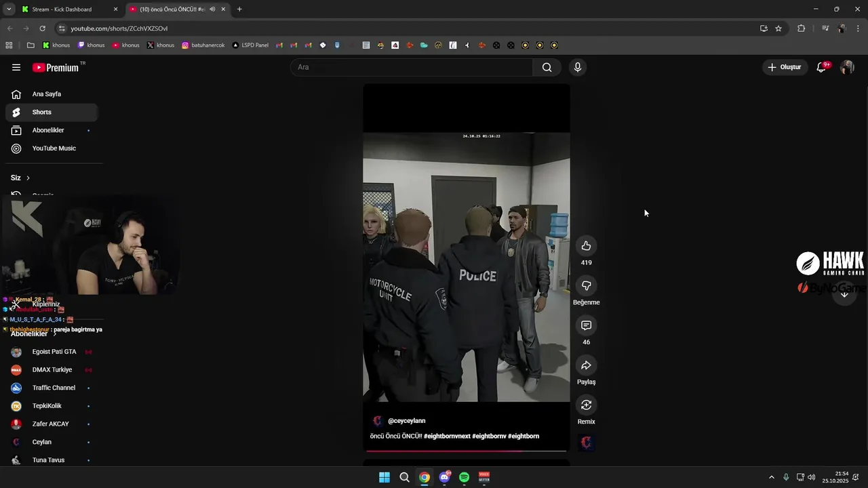
Task: Remix this short
Action: [586, 405]
